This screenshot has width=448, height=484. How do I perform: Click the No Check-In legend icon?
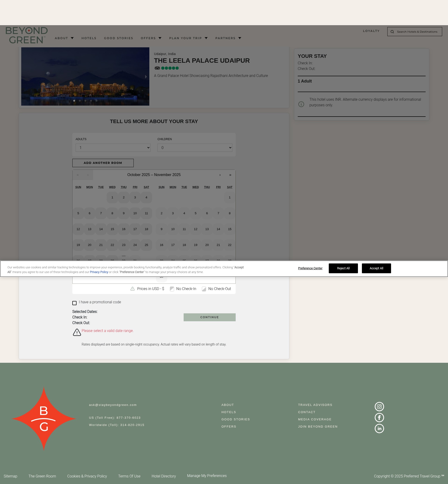tap(172, 289)
